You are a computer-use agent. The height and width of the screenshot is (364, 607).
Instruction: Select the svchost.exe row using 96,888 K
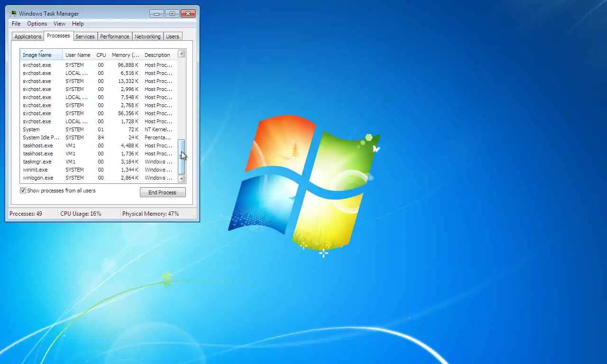99,65
